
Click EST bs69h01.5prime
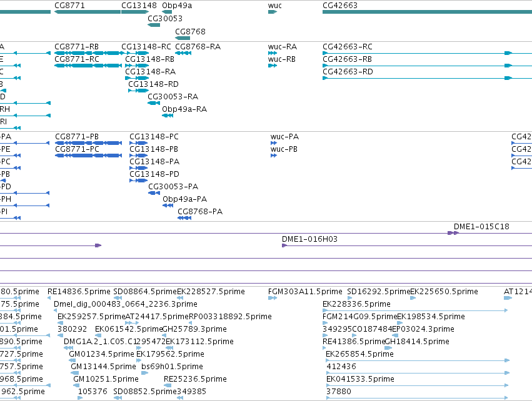pyautogui.click(x=173, y=367)
